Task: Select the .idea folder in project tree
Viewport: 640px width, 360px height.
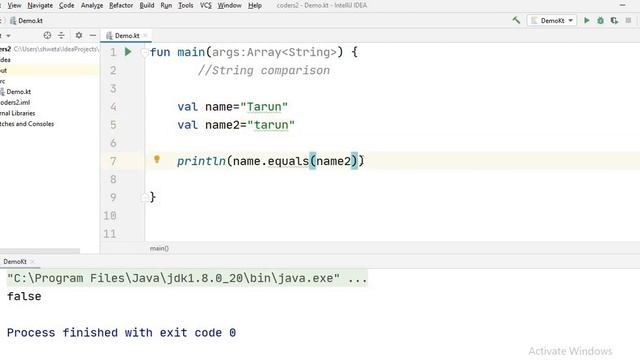Action: [5, 60]
